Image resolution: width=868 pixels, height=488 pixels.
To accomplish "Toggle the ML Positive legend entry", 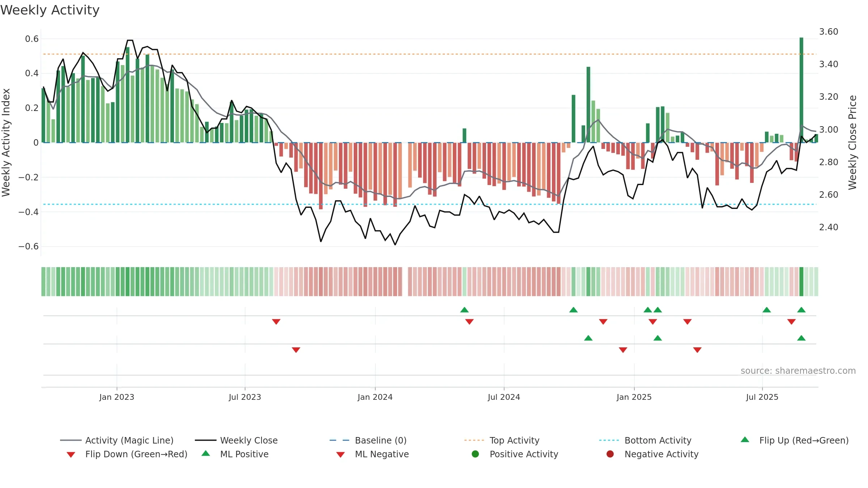I will click(x=235, y=454).
